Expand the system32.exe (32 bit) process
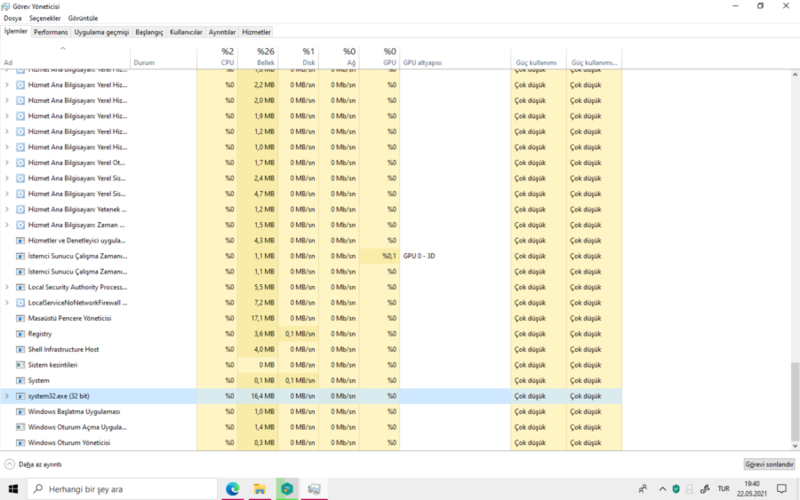The width and height of the screenshot is (800, 500). point(8,396)
